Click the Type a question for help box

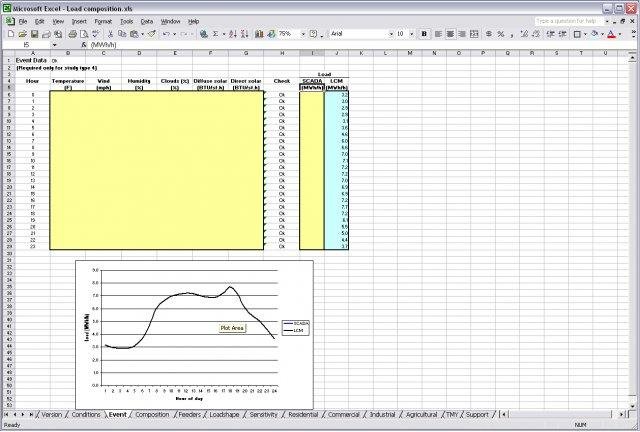(569, 21)
